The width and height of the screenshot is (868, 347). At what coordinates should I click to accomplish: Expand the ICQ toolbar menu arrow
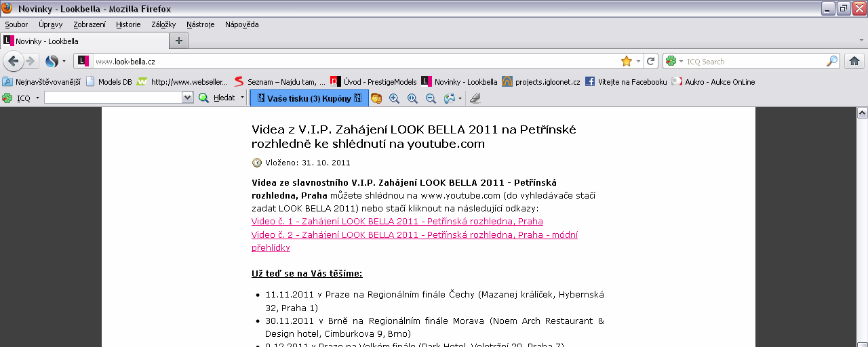pos(37,98)
